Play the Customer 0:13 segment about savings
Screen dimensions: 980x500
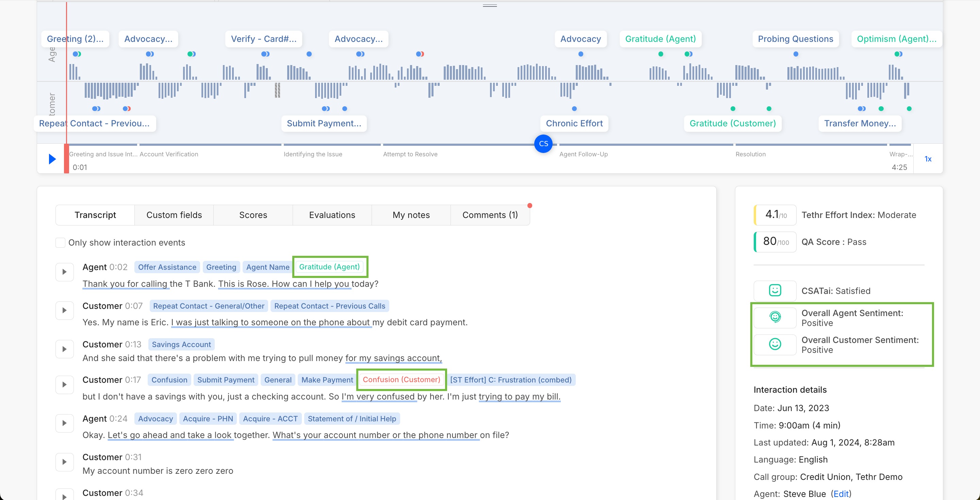tap(64, 349)
